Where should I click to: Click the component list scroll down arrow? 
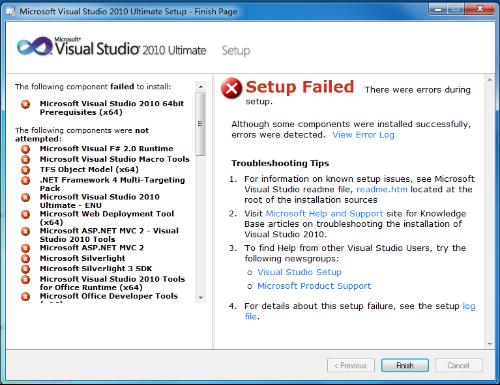click(x=200, y=297)
